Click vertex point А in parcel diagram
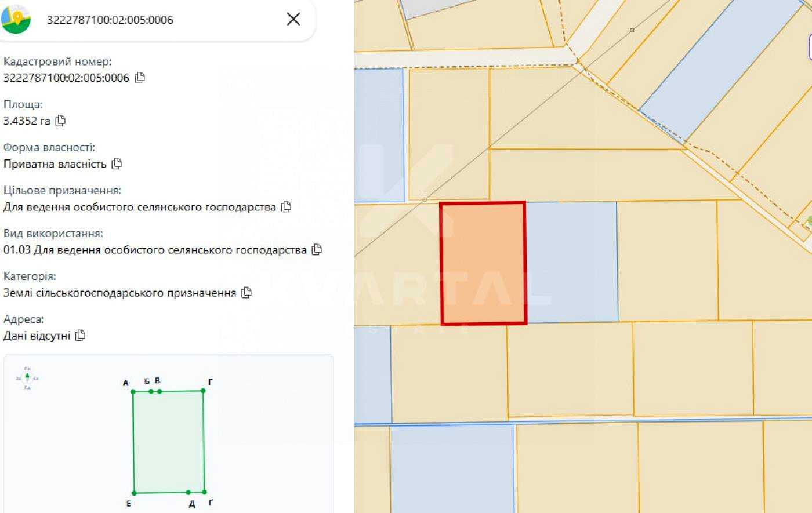The image size is (812, 513). 133,392
